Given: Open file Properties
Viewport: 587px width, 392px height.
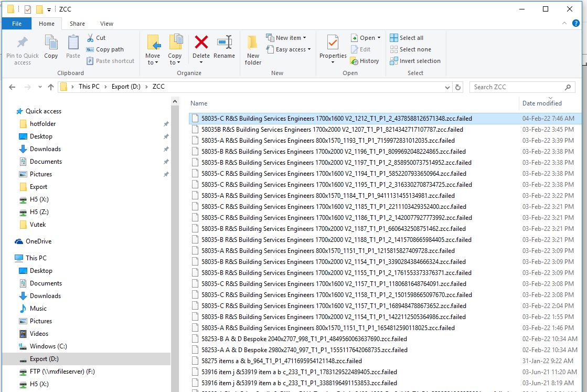Looking at the screenshot, I should click(333, 46).
